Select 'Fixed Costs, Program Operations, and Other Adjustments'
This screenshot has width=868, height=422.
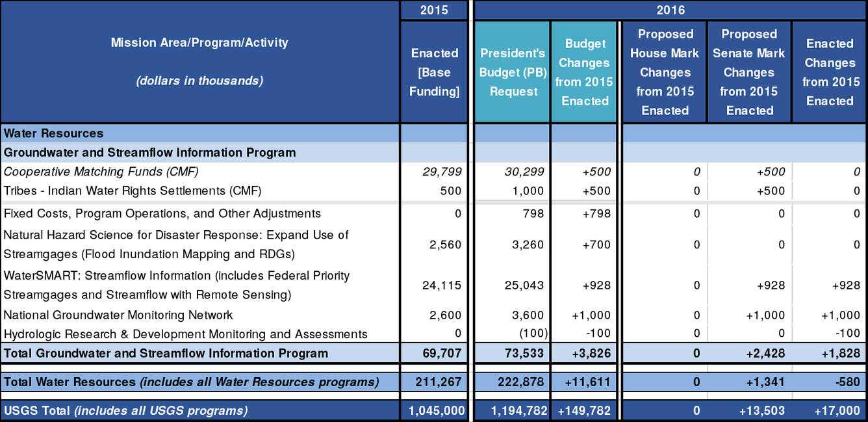pos(162,213)
